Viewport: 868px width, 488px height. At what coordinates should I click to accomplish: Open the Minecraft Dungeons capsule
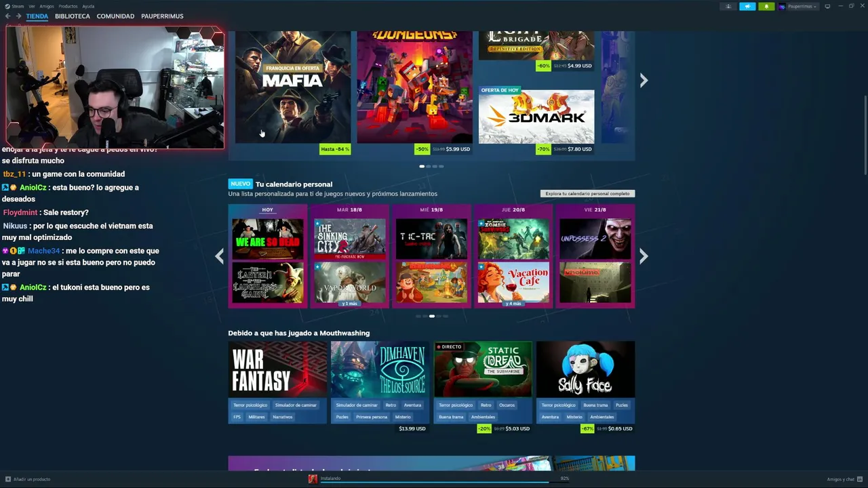pos(415,87)
